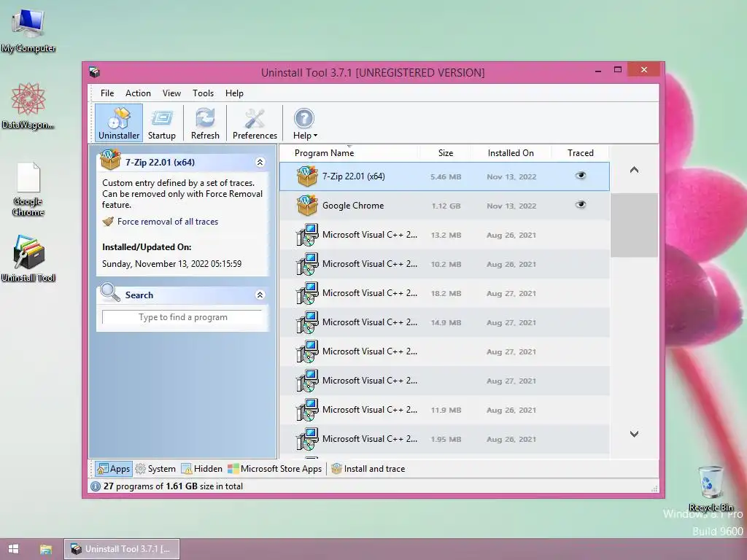Click the info icon in status bar
The width and height of the screenshot is (747, 560).
[96, 486]
